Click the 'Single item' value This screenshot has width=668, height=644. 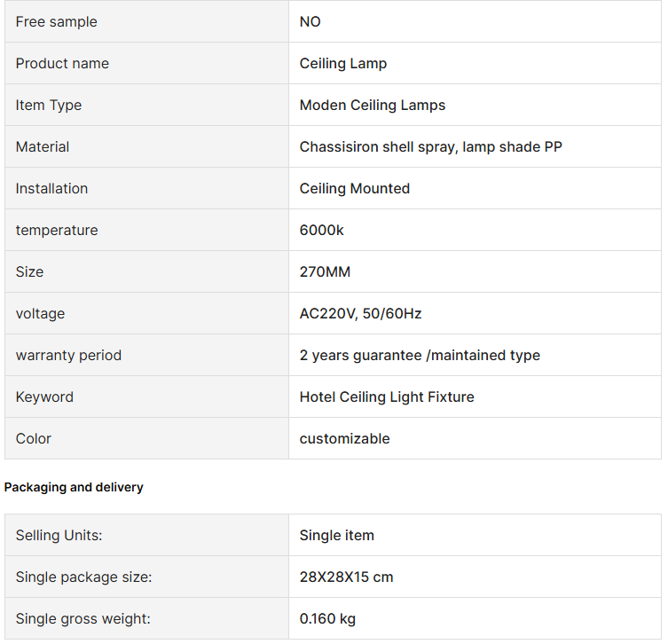337,535
